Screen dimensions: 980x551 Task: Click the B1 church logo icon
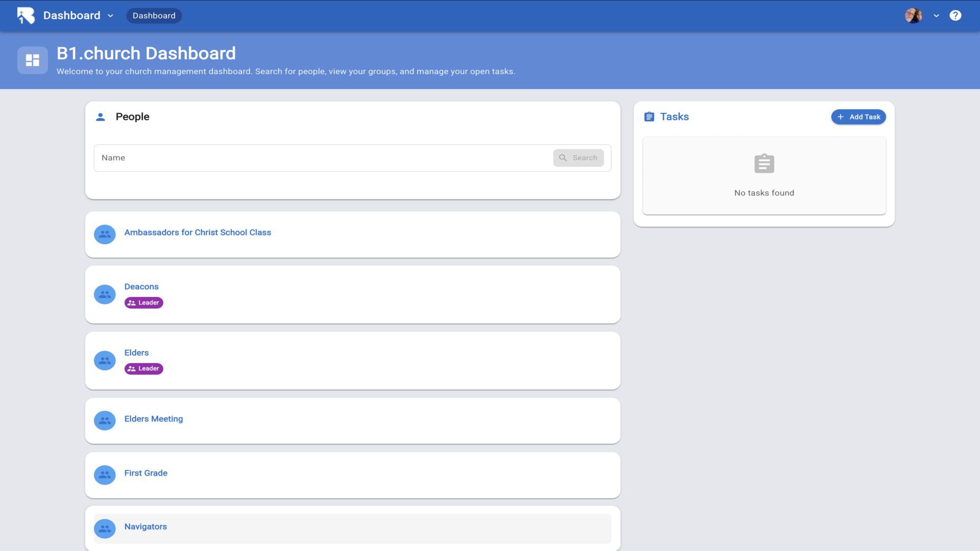pos(26,15)
